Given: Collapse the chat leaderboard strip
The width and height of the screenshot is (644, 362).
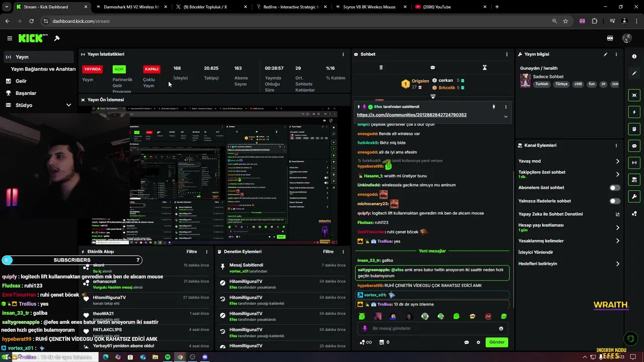Looking at the screenshot, I should pyautogui.click(x=433, y=96).
